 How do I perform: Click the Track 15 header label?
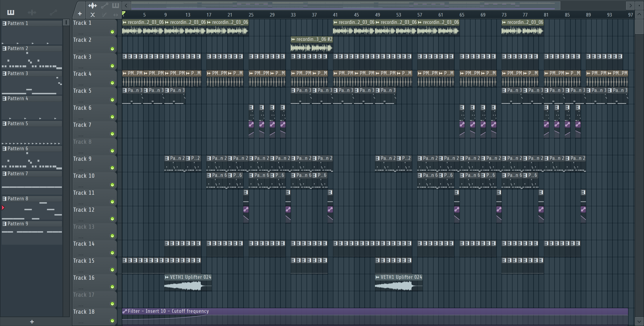pyautogui.click(x=84, y=261)
